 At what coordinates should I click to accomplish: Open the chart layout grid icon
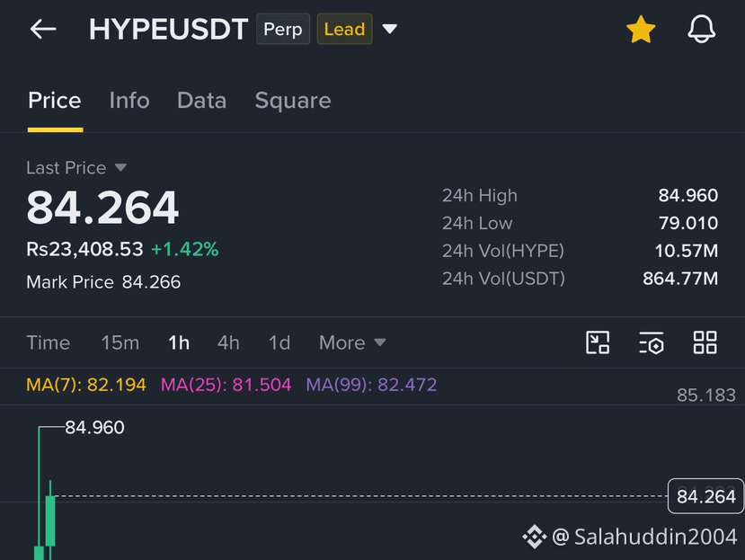[705, 342]
